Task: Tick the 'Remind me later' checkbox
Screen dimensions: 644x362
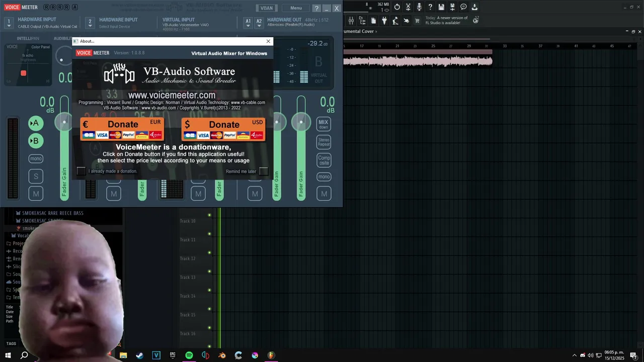Action: [x=264, y=171]
